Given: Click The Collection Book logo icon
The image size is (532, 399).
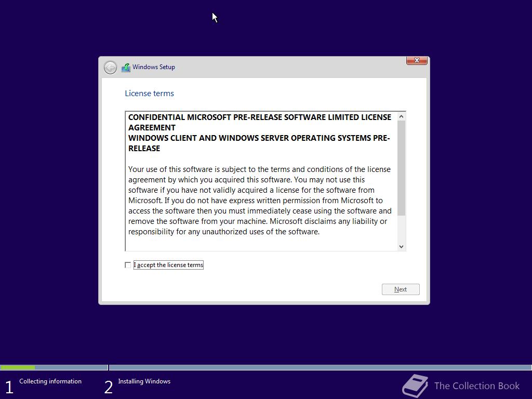Looking at the screenshot, I should [x=415, y=386].
